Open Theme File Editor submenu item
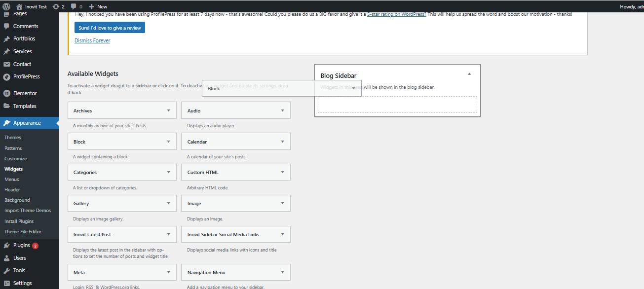Screen dimensions: 644x289 coord(23,232)
